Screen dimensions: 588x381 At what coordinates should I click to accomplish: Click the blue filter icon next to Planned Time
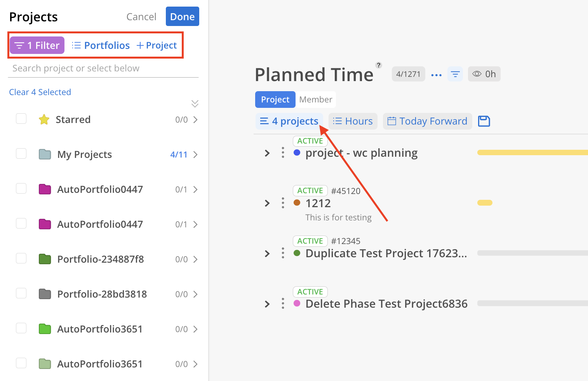(455, 74)
